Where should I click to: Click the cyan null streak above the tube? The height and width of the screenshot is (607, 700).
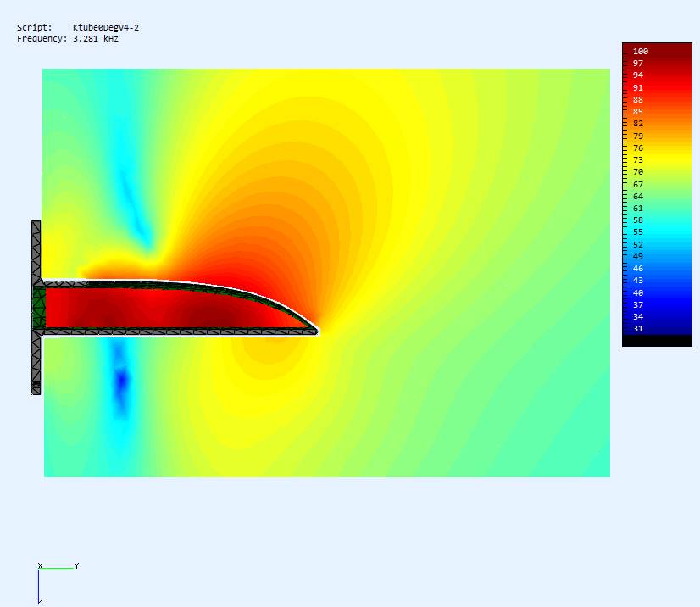(136, 210)
